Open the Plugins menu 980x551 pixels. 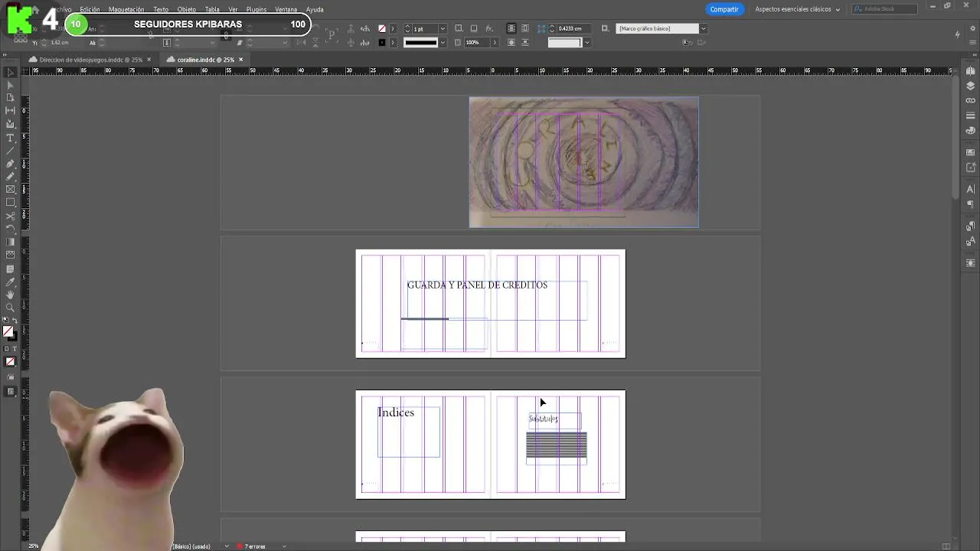click(x=256, y=9)
